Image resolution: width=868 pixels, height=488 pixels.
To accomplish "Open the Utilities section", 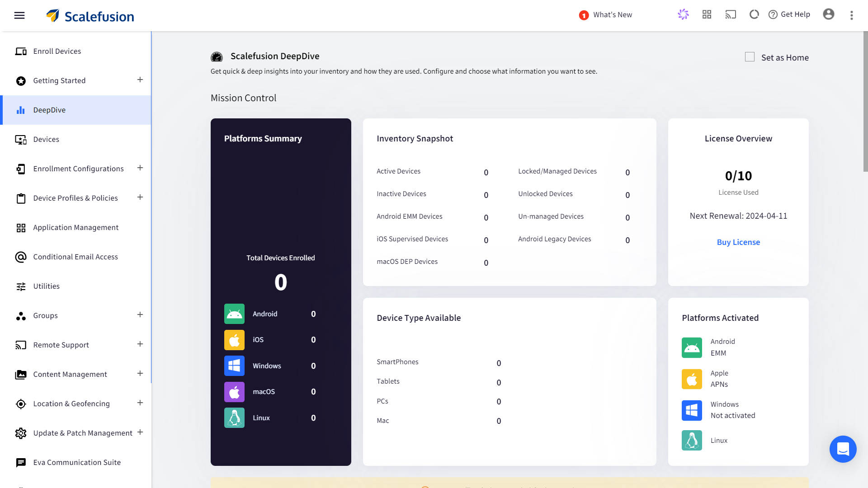I will 46,286.
